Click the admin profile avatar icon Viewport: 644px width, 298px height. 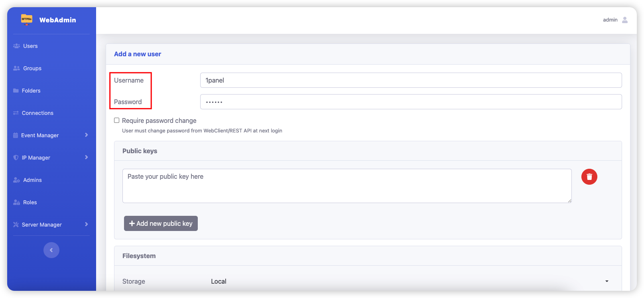pos(624,20)
